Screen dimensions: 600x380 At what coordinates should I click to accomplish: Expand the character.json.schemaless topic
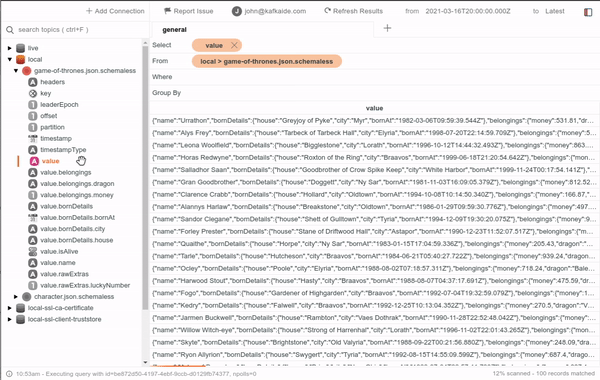click(16, 297)
